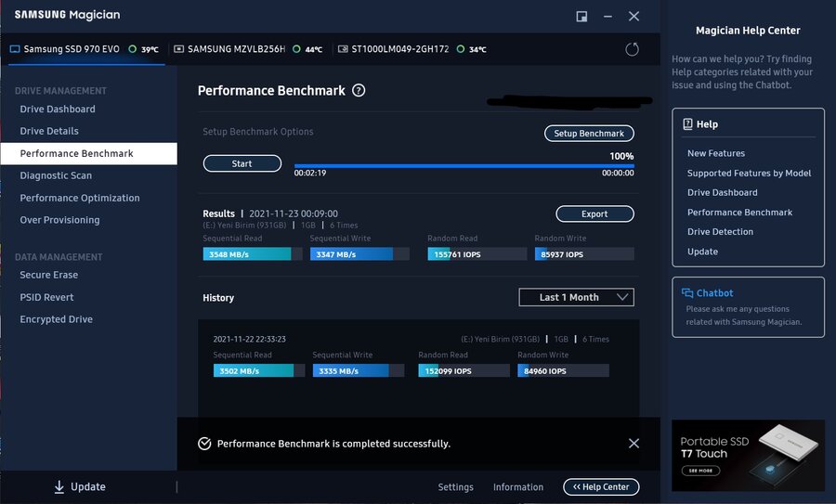Image resolution: width=836 pixels, height=504 pixels.
Task: Click the Help book icon
Action: pyautogui.click(x=687, y=124)
